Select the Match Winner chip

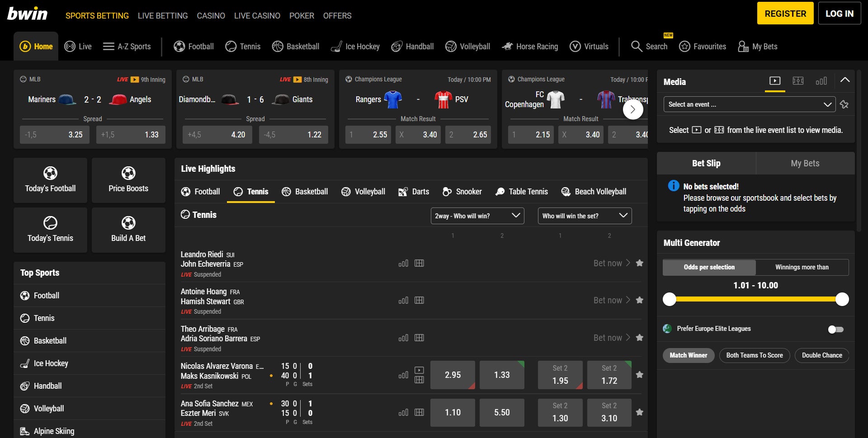(689, 355)
